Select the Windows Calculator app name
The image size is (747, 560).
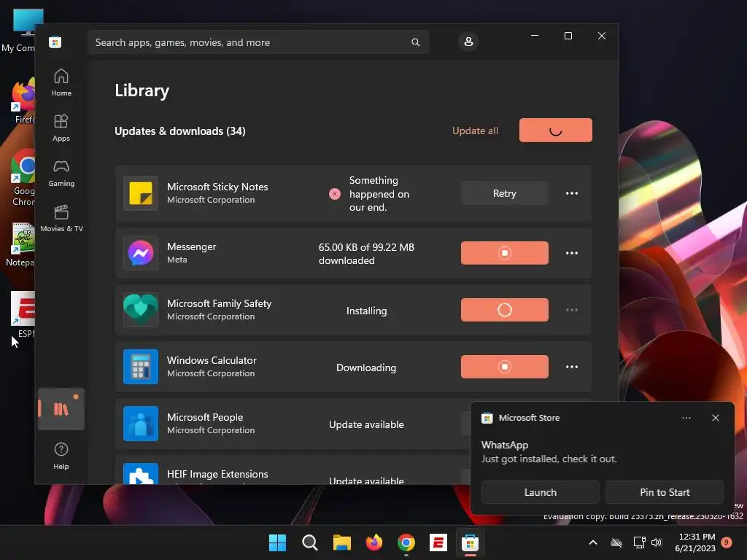[212, 360]
